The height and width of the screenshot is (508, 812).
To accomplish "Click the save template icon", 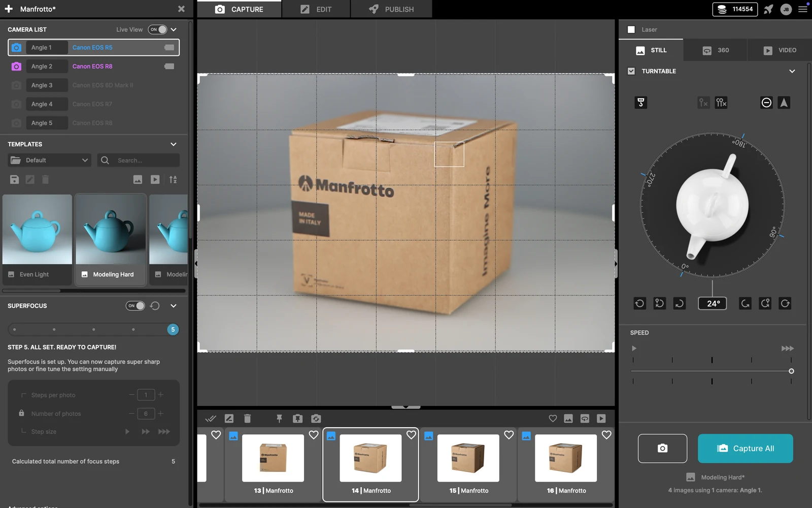I will click(14, 179).
